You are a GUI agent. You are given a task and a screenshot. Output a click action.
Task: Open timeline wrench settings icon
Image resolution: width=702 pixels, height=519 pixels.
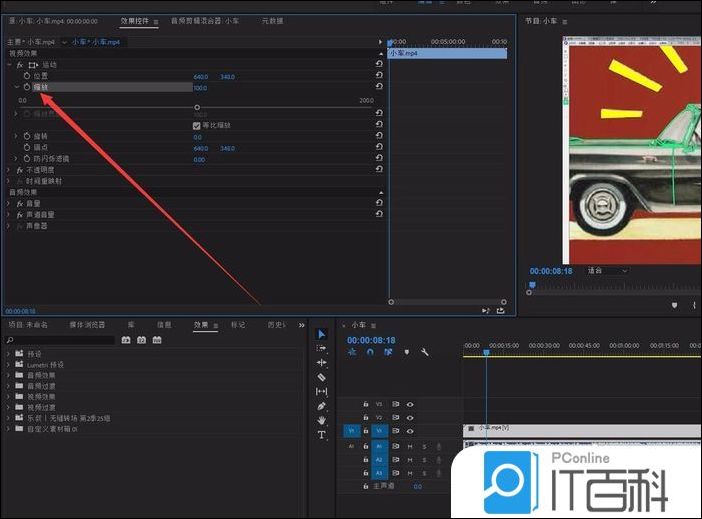pyautogui.click(x=425, y=352)
